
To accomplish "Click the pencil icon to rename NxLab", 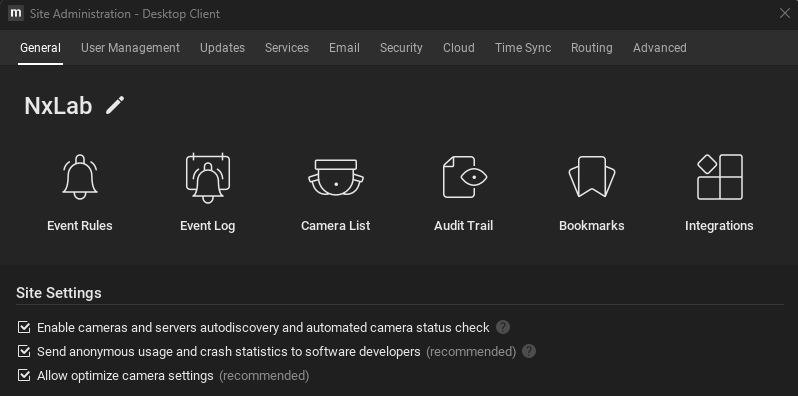I will click(115, 105).
